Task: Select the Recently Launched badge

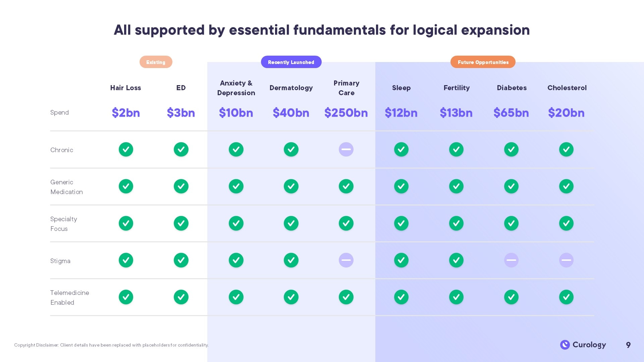Action: tap(291, 62)
